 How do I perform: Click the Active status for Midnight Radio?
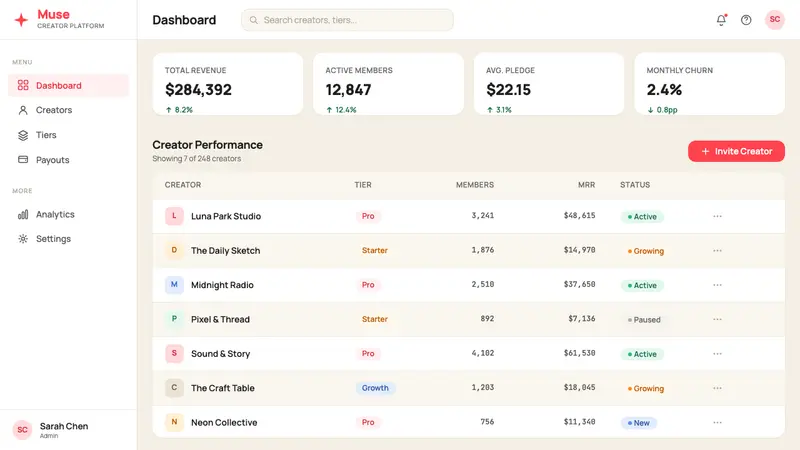(642, 286)
